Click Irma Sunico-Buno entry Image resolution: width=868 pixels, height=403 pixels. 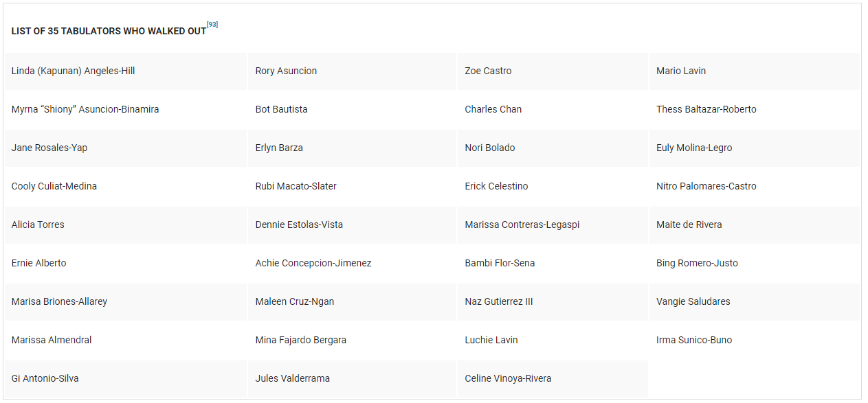coord(694,340)
